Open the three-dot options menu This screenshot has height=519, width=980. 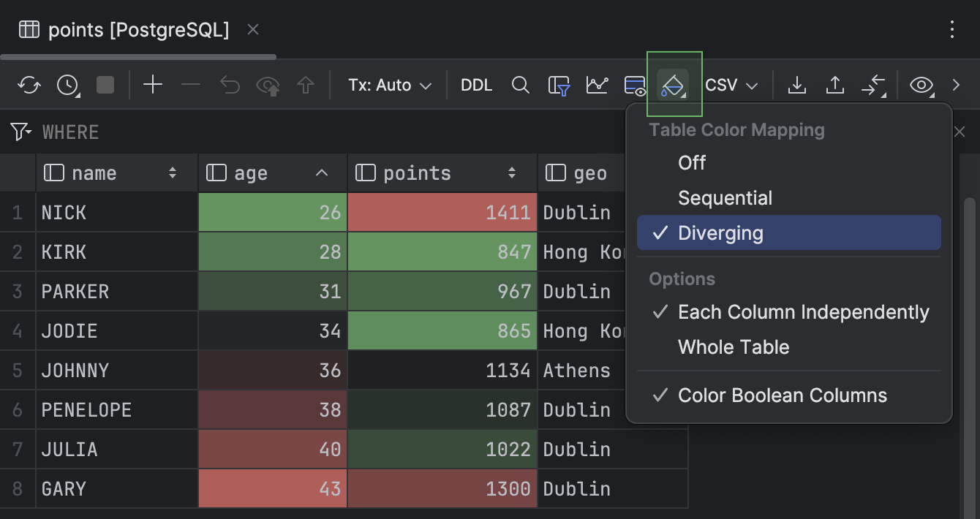tap(951, 29)
